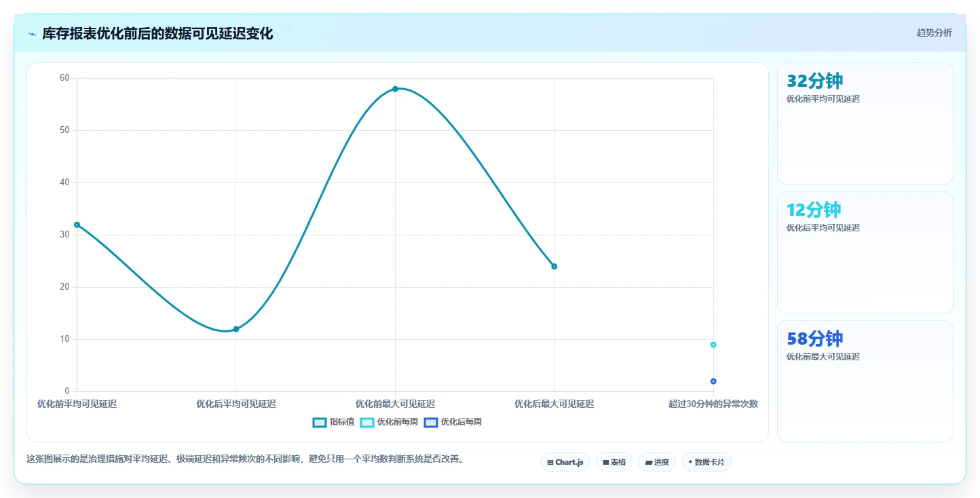
Task: Click the 指标值 legend color box
Action: [320, 422]
